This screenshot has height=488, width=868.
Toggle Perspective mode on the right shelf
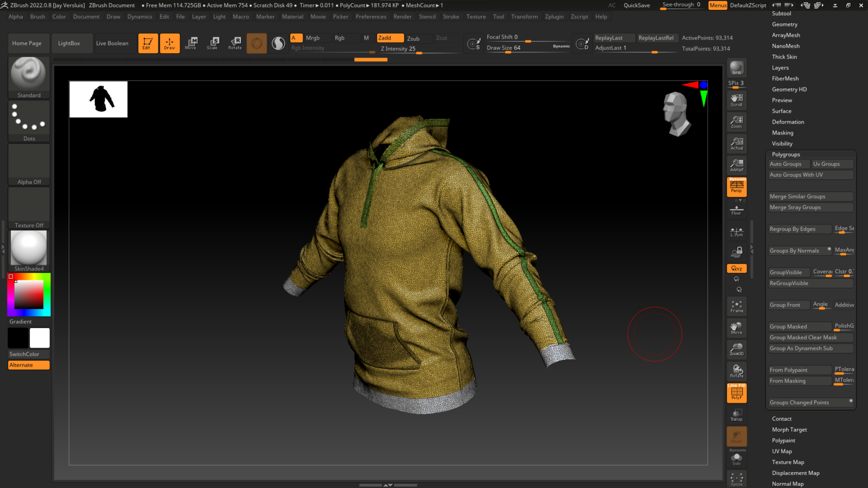[x=736, y=187]
